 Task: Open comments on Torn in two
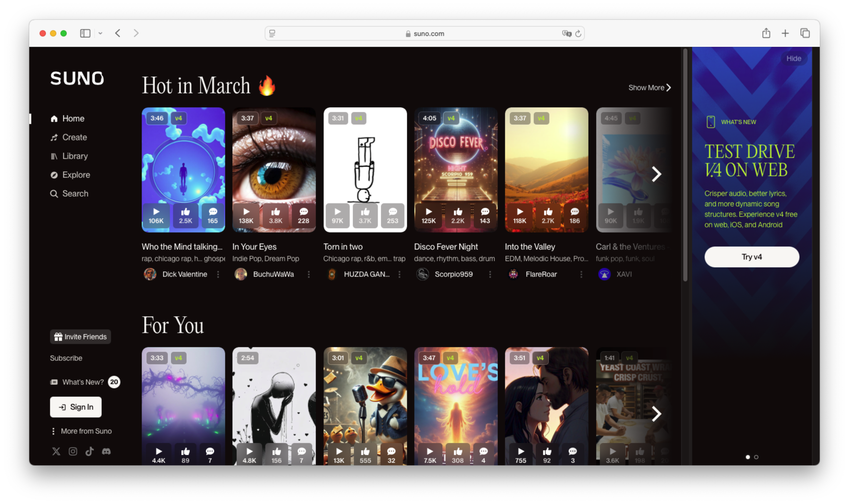[x=392, y=216]
